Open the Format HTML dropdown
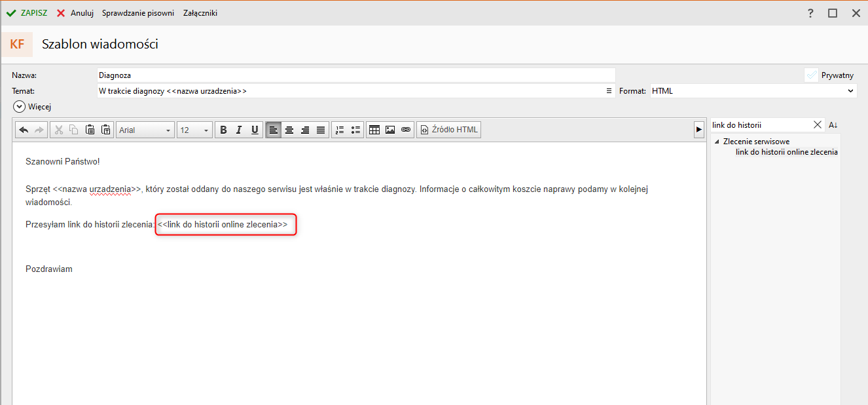 click(753, 91)
